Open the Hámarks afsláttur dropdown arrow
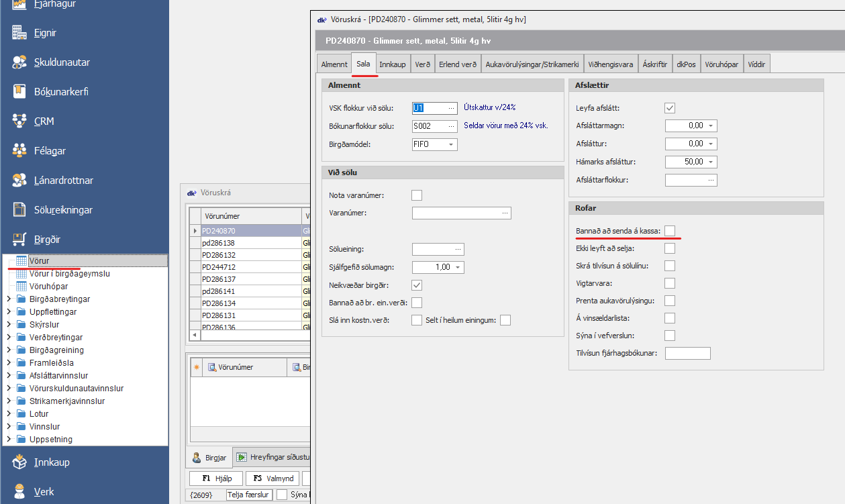The height and width of the screenshot is (504, 845). tap(711, 162)
